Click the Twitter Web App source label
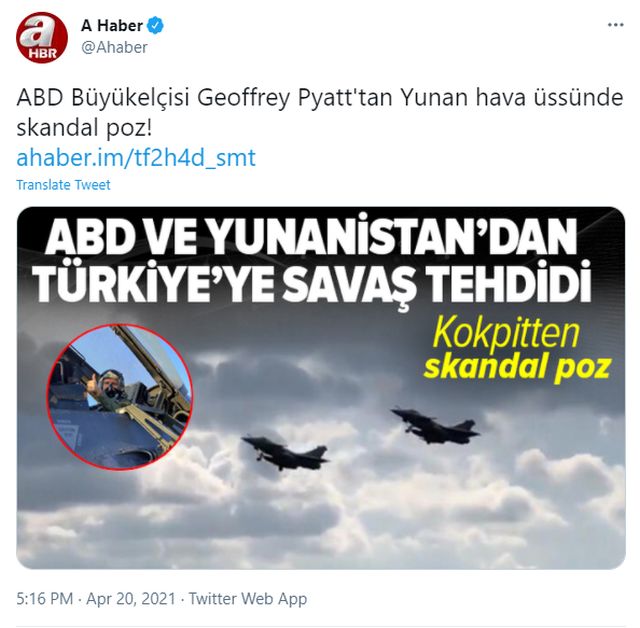 (x=248, y=599)
